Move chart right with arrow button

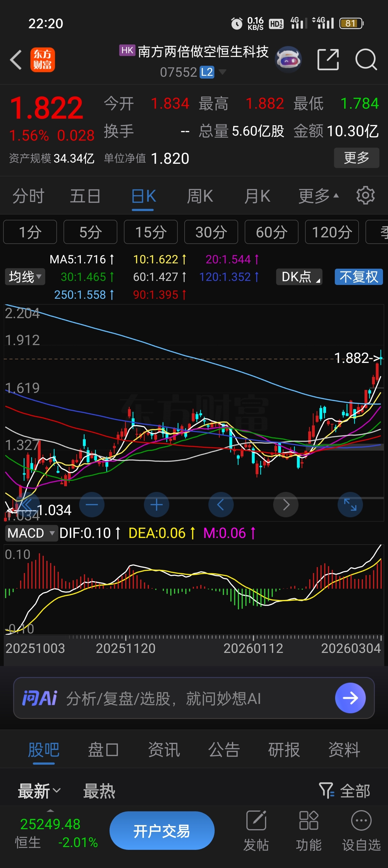point(286,504)
